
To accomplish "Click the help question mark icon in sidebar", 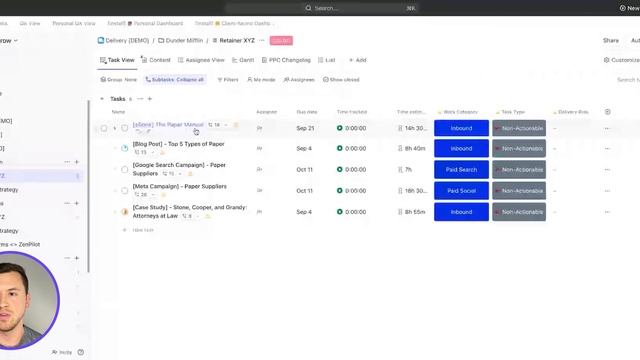I will 81,352.
